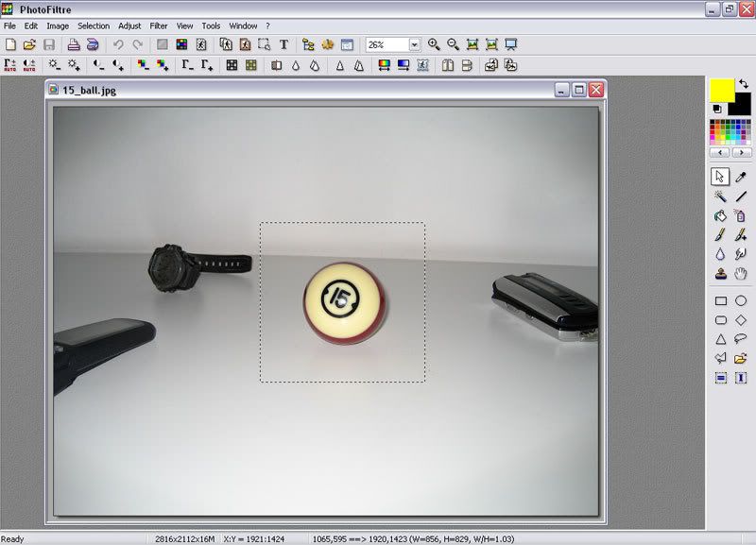Click the Auto levels icon
This screenshot has width=756, height=545.
coord(10,65)
